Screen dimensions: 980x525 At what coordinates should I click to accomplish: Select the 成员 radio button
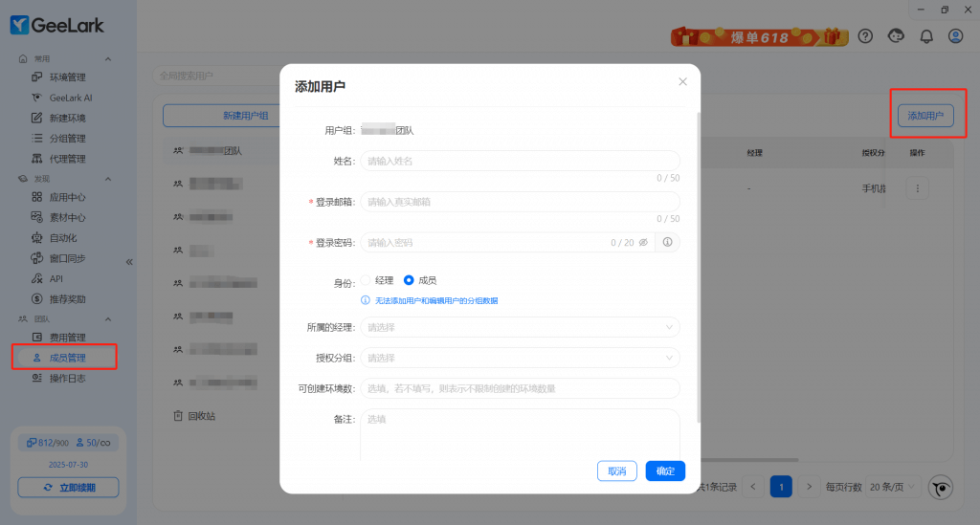pos(409,280)
